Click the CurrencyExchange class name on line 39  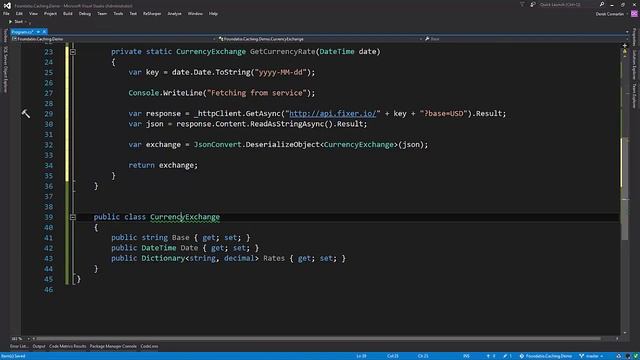pyautogui.click(x=184, y=217)
